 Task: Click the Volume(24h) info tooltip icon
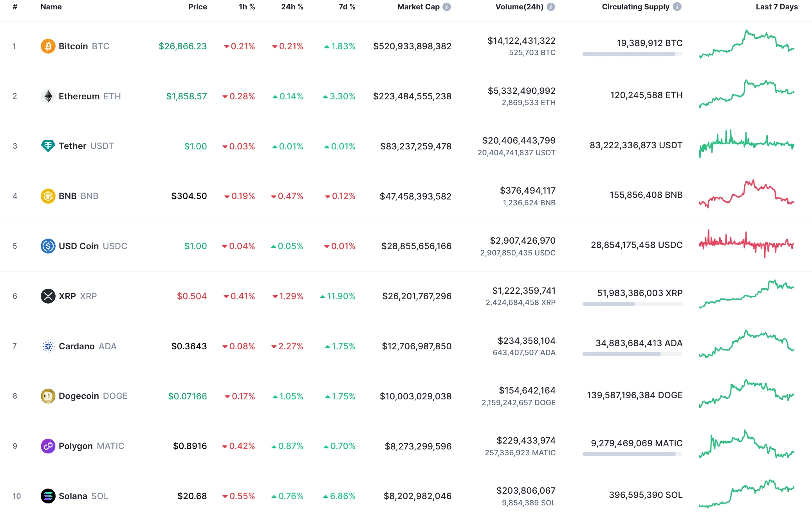pos(551,6)
